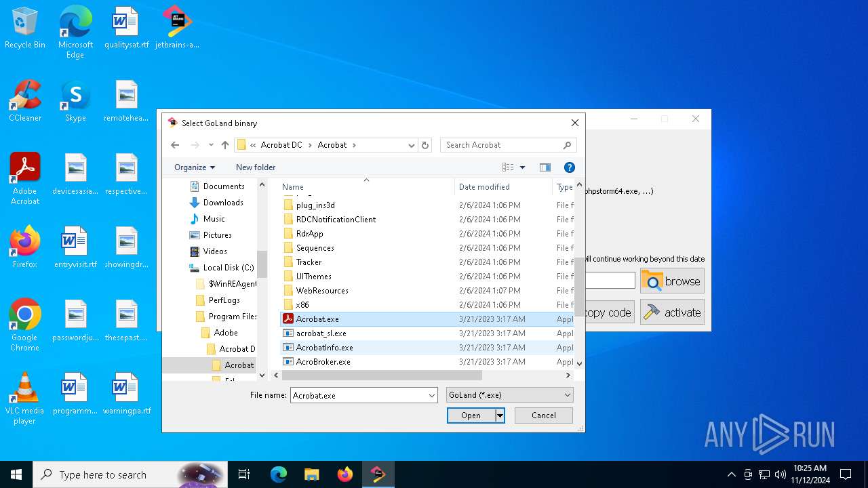Viewport: 868px width, 488px height.
Task: Open the Recycle Bin desktop icon
Action: 25,28
